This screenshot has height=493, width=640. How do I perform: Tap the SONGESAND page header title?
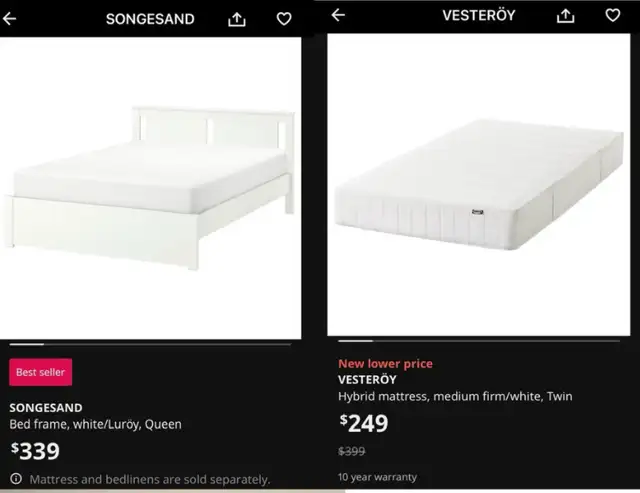(x=150, y=19)
